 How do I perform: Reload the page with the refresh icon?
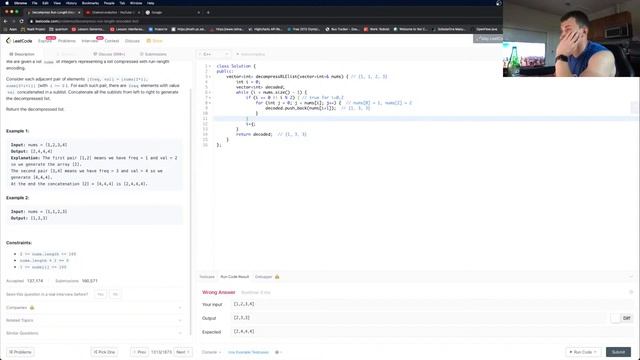point(22,21)
